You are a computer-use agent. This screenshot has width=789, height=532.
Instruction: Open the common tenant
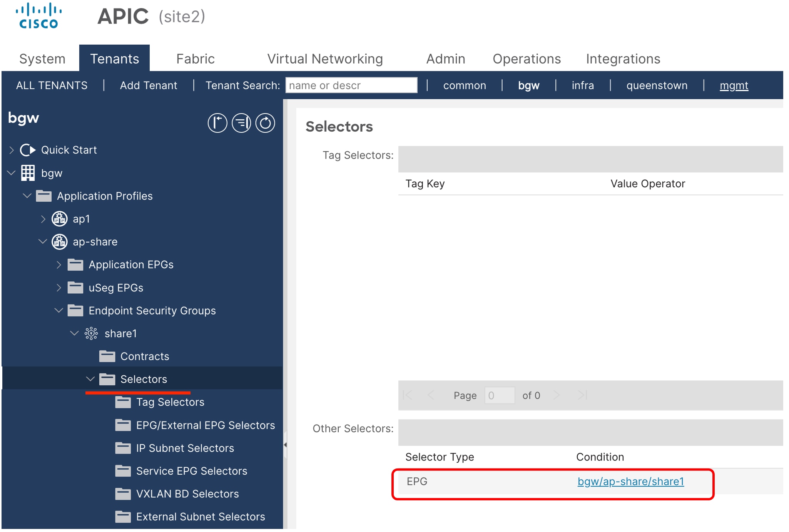click(465, 85)
